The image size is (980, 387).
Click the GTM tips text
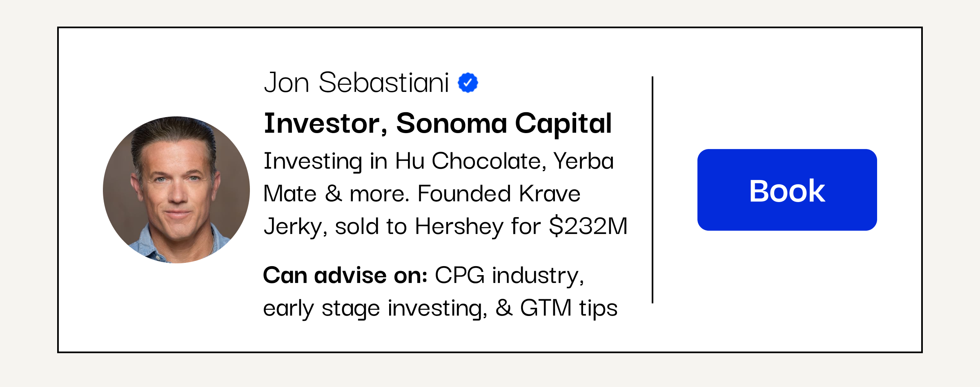(x=569, y=309)
